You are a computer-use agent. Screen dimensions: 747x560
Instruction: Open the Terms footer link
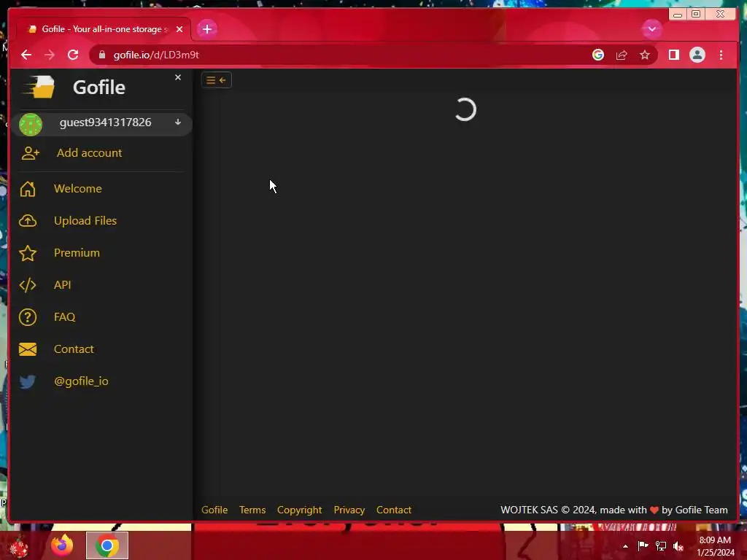(x=252, y=510)
